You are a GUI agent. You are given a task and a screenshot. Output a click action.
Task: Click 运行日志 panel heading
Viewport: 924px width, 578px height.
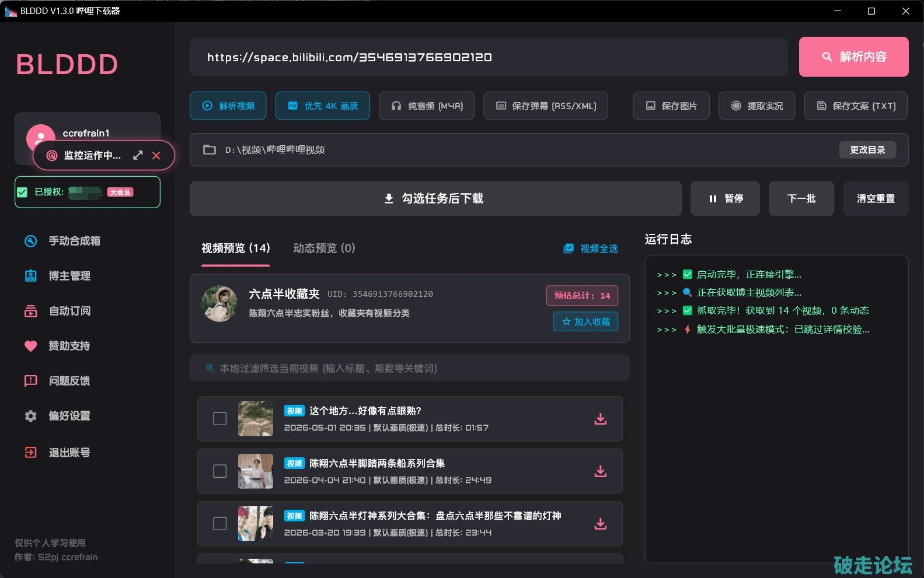tap(668, 239)
